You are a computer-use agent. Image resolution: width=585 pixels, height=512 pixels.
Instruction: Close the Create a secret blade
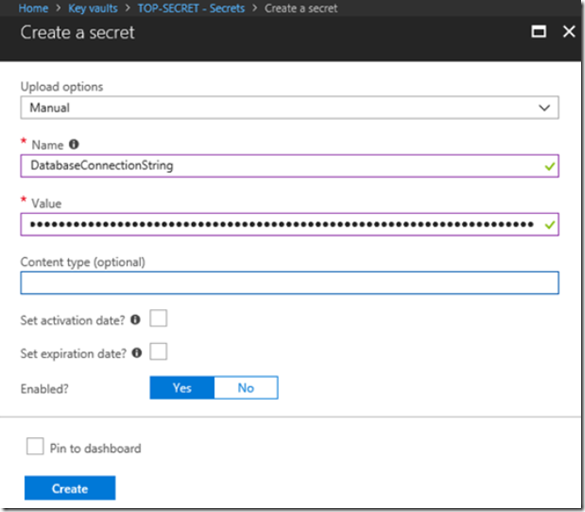click(569, 31)
